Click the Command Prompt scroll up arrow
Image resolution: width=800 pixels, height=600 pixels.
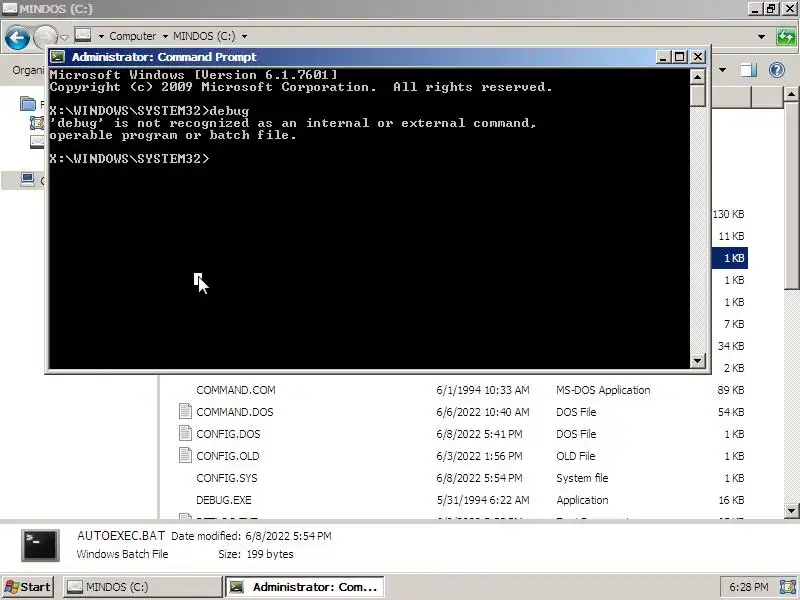pyautogui.click(x=697, y=77)
